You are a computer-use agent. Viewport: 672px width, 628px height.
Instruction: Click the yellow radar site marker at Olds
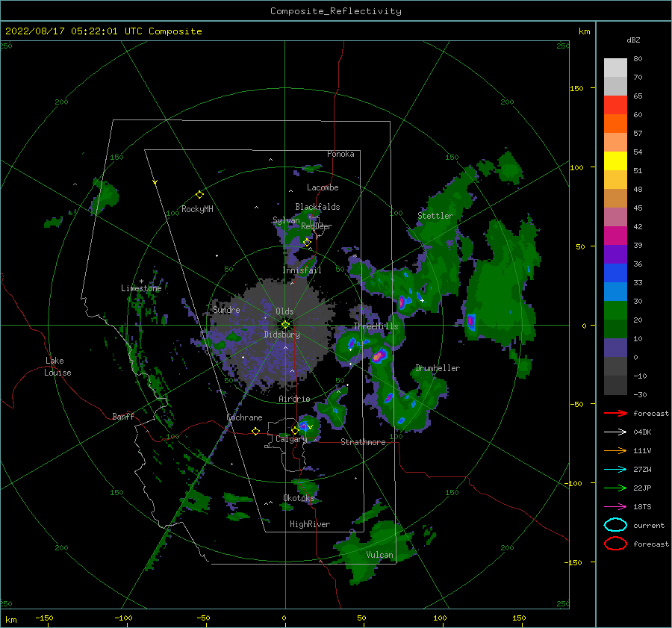(x=285, y=325)
